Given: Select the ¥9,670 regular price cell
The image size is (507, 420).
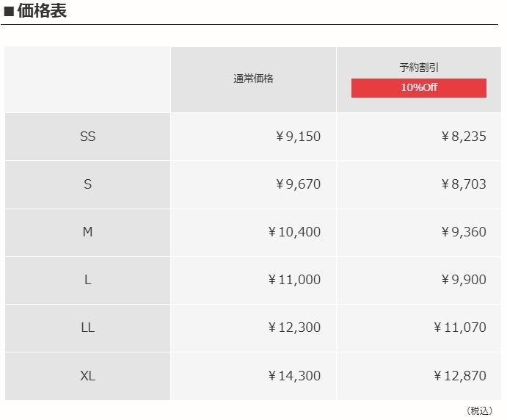Looking at the screenshot, I should pyautogui.click(x=298, y=184).
